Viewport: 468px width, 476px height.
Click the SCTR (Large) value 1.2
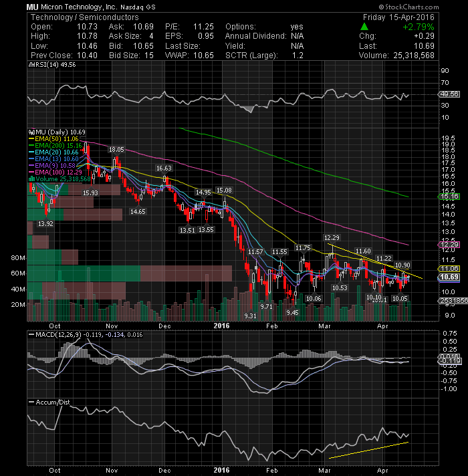pos(298,55)
